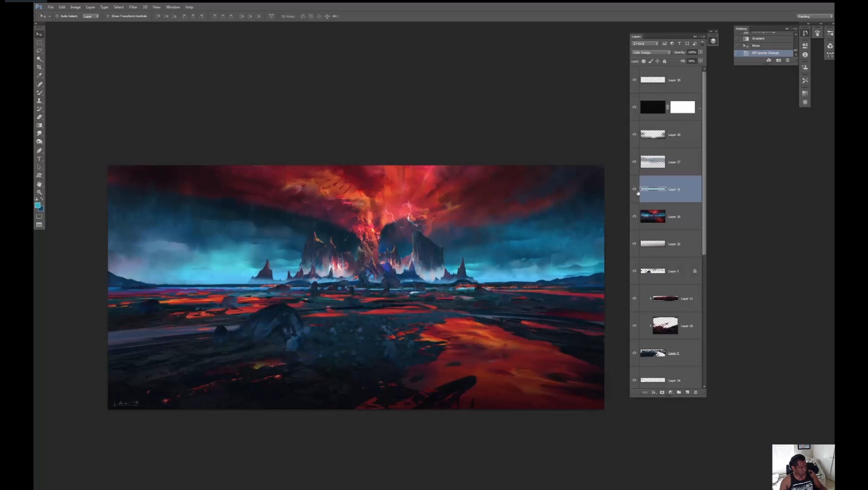Hide Layer 27 using its eye icon

click(x=634, y=162)
